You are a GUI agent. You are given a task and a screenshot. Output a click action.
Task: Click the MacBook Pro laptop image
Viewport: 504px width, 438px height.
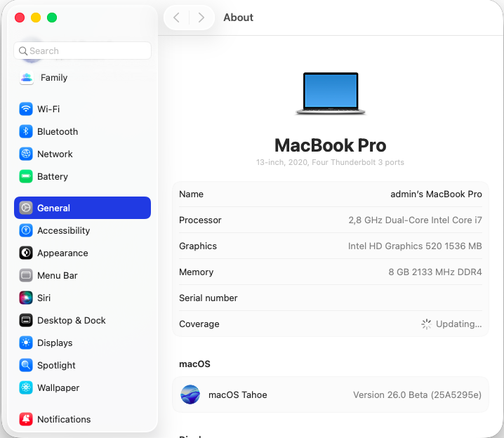click(x=331, y=93)
